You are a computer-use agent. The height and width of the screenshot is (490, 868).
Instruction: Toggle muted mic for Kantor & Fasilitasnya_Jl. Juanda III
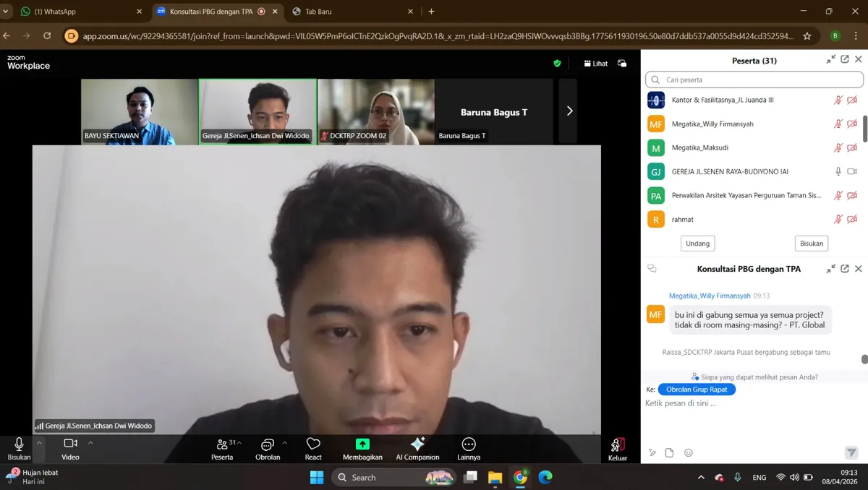point(838,100)
